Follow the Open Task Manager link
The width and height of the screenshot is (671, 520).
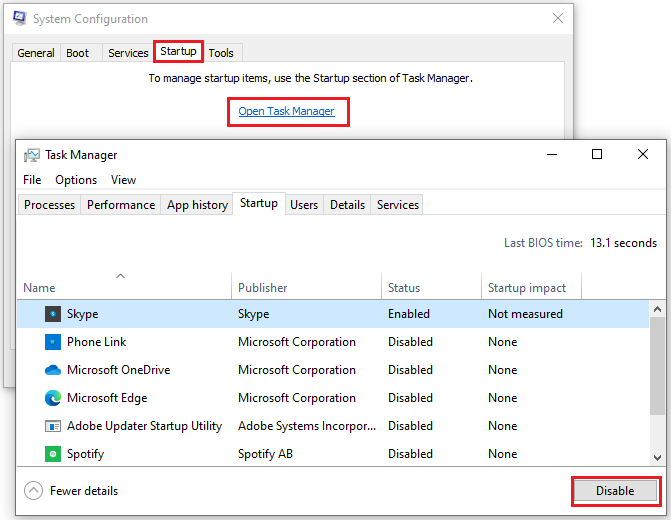pyautogui.click(x=286, y=111)
